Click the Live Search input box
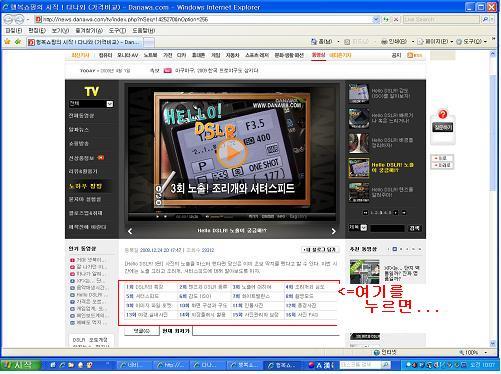The image size is (501, 374). click(x=442, y=20)
